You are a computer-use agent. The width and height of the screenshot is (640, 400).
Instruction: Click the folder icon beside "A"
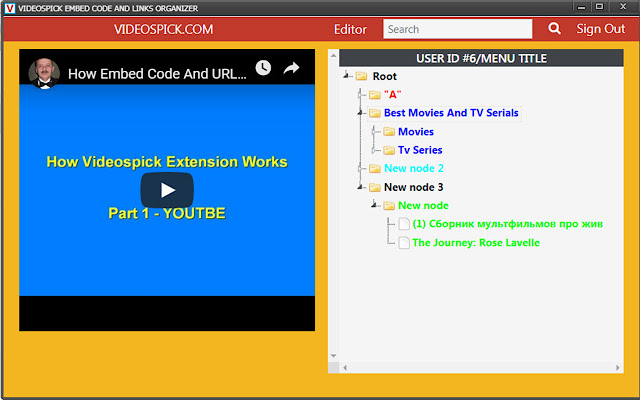tap(375, 95)
